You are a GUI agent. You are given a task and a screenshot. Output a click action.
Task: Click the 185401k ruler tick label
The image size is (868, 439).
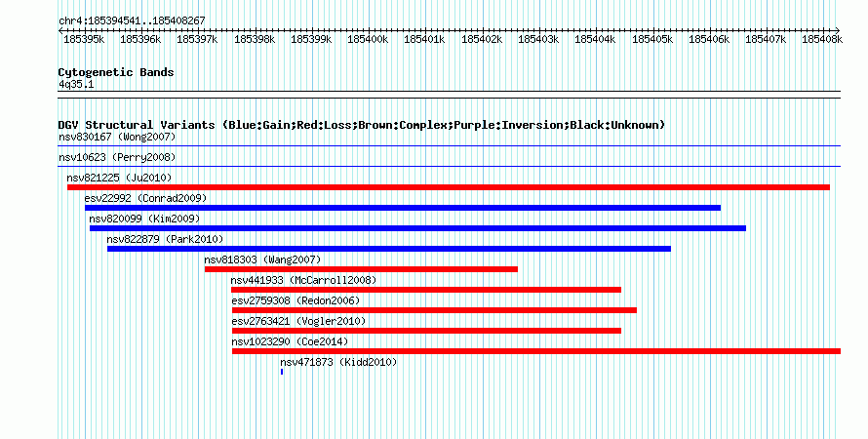point(424,39)
